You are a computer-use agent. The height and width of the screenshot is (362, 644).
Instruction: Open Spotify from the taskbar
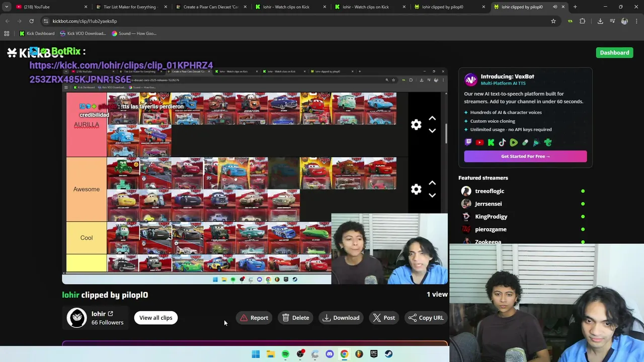click(285, 354)
